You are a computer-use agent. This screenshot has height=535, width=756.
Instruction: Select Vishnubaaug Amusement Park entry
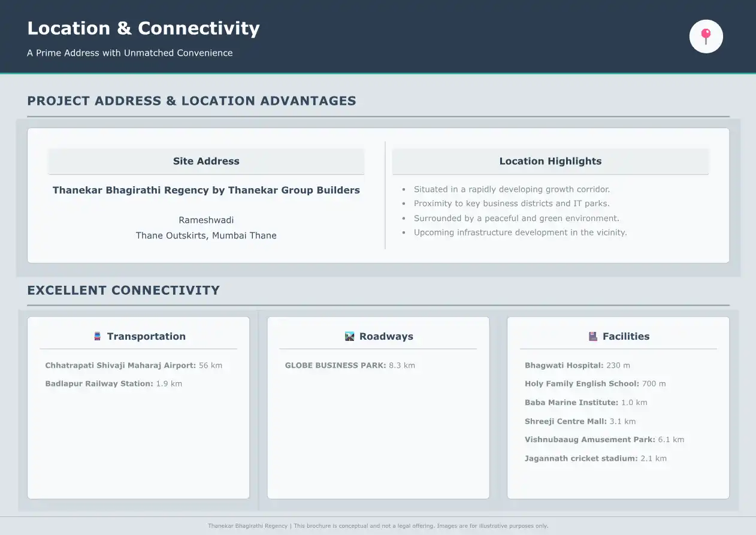point(604,440)
